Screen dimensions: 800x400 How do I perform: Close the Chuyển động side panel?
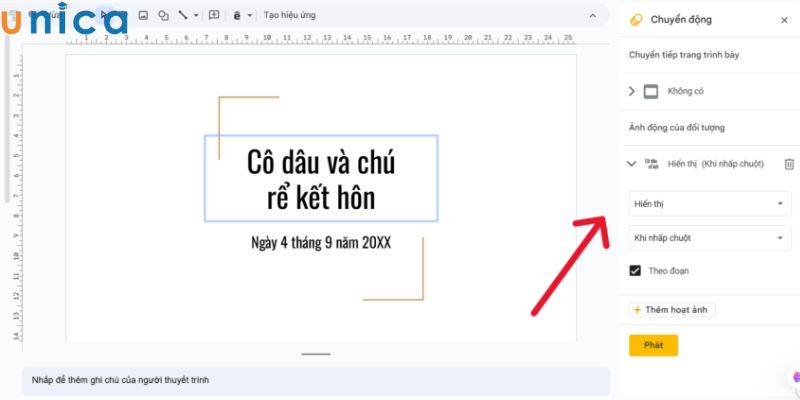coord(784,20)
